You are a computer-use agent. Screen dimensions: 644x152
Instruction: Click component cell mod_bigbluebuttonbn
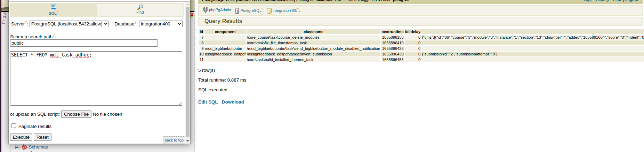pyautogui.click(x=225, y=48)
